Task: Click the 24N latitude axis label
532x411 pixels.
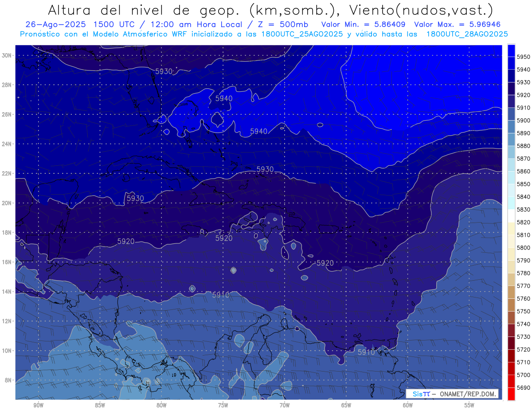Action: tap(7, 144)
